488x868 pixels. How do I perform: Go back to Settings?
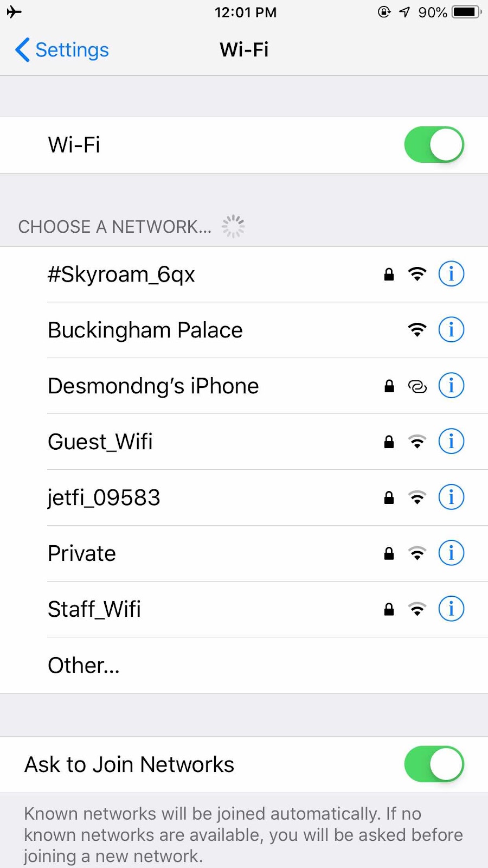[x=62, y=50]
